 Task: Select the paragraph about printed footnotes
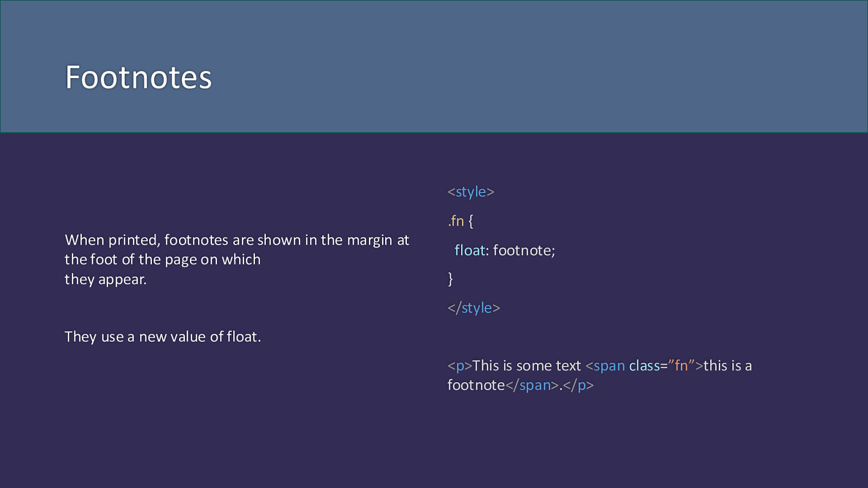[x=237, y=260]
